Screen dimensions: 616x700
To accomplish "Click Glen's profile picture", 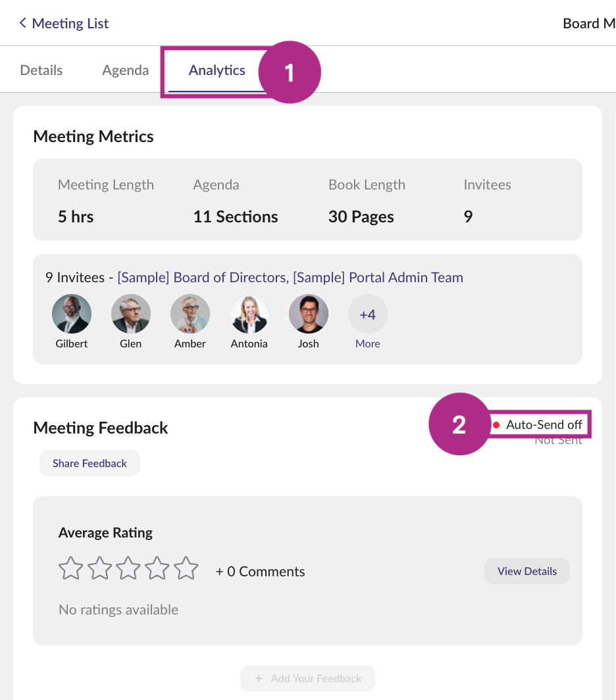I will (x=131, y=314).
